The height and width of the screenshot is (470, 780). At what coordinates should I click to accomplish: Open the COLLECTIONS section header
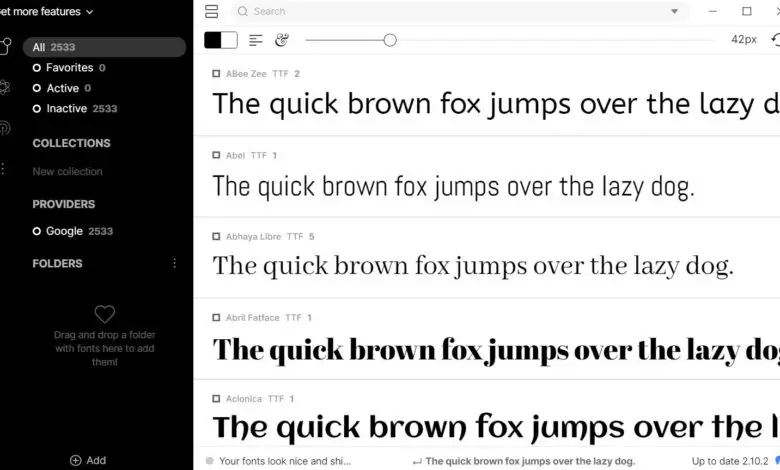(72, 143)
